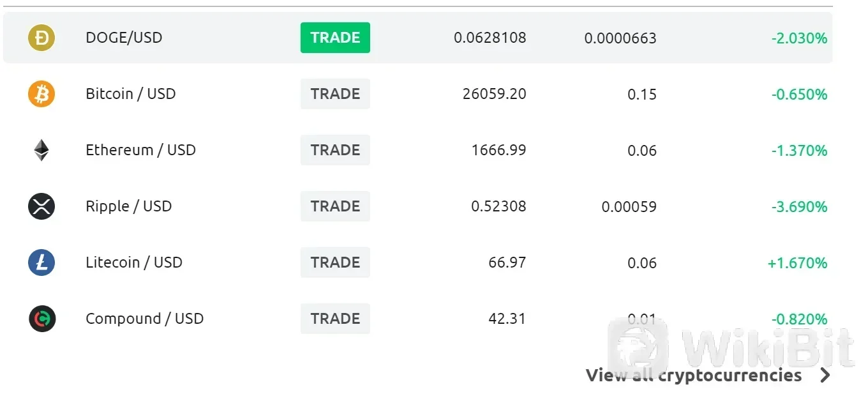Click the Ethereum diamond icon
The image size is (868, 396).
point(41,150)
